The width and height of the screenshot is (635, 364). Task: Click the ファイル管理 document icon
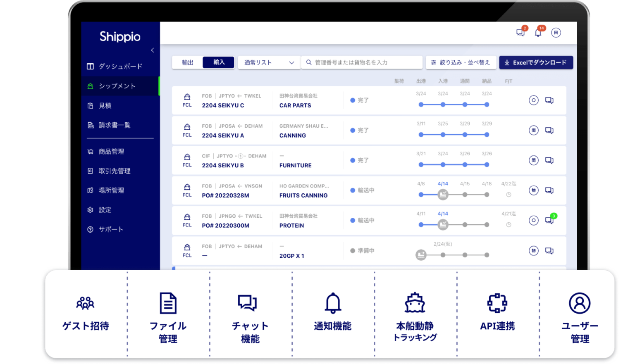tap(168, 303)
